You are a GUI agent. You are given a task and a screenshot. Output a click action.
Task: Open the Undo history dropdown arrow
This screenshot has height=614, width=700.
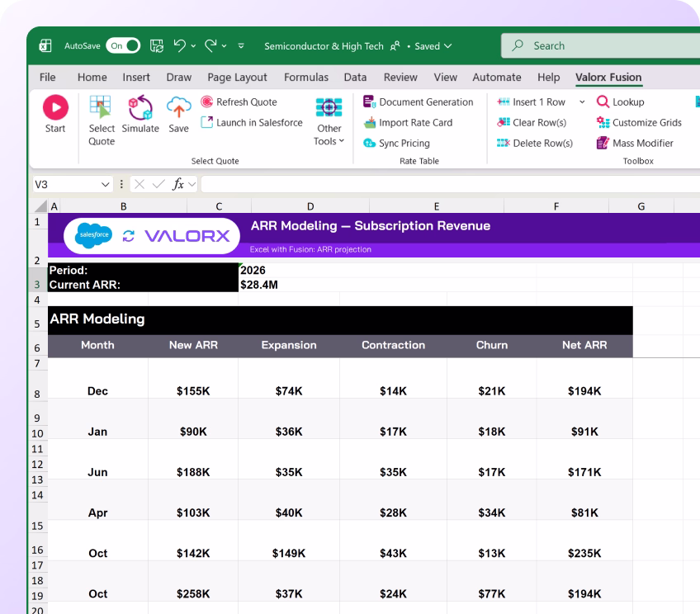coord(193,46)
